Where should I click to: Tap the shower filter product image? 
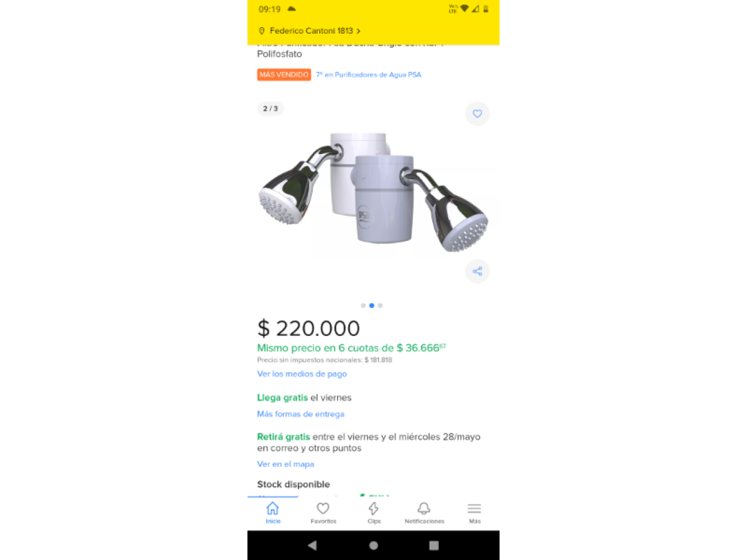(373, 192)
